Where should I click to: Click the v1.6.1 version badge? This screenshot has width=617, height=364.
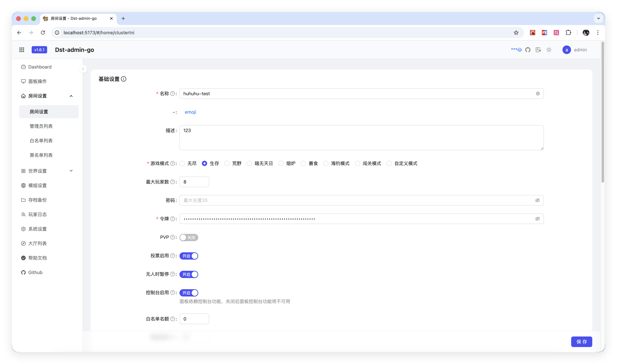39,50
